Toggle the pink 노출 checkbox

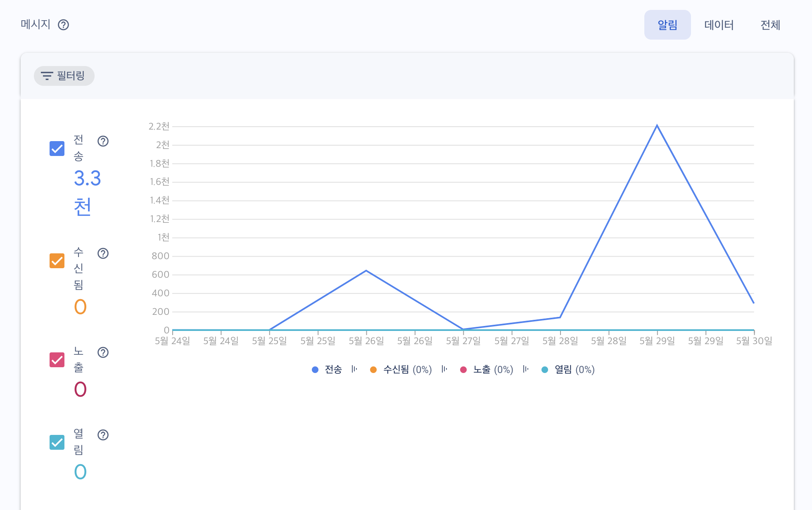click(x=57, y=360)
